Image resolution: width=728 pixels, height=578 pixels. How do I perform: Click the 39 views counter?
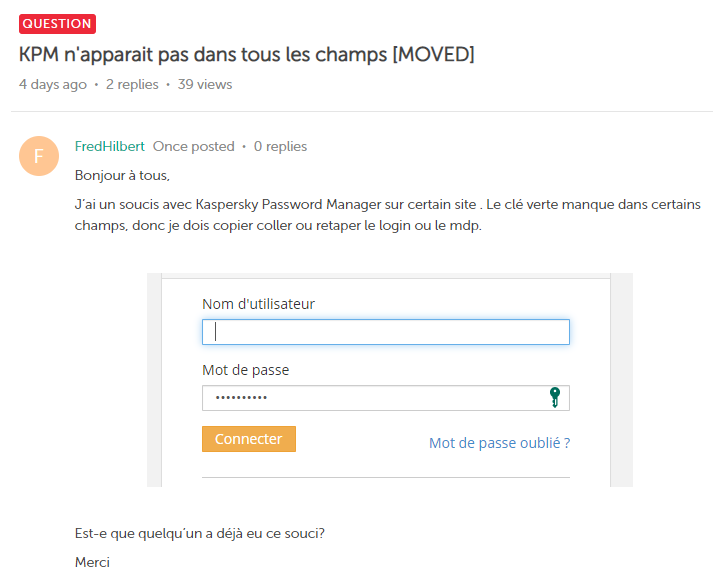pyautogui.click(x=205, y=85)
